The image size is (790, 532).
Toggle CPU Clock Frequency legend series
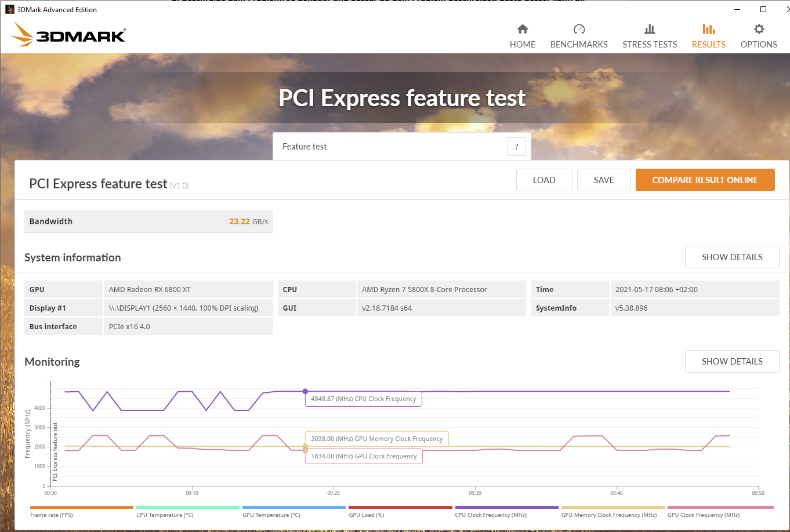click(x=507, y=512)
